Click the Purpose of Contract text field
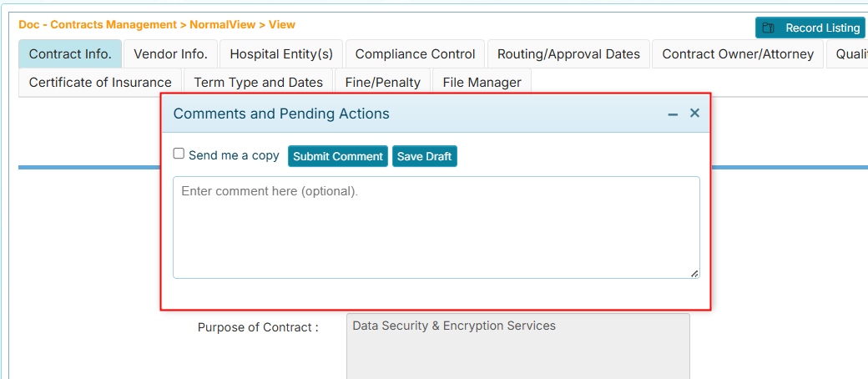This screenshot has height=379, width=868. pyautogui.click(x=517, y=345)
